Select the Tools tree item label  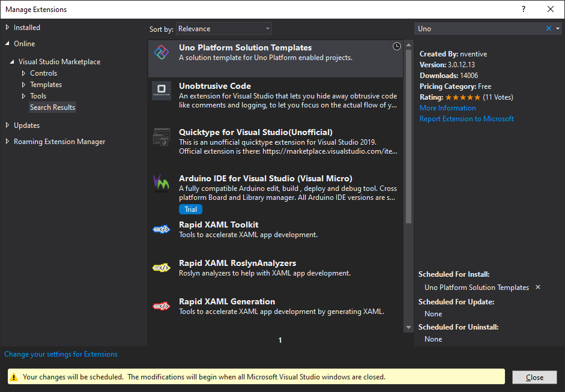pyautogui.click(x=38, y=96)
